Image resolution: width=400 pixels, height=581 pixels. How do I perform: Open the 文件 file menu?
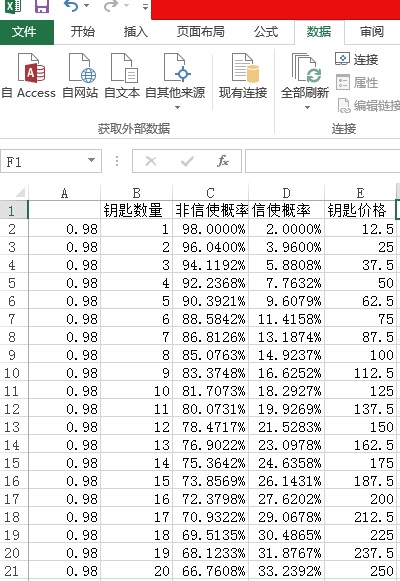pos(27,32)
